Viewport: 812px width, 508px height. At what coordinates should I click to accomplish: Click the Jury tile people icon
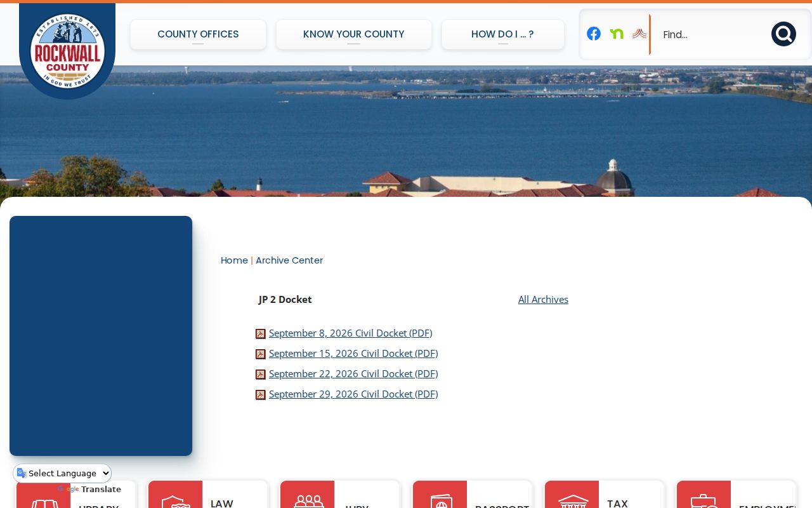[309, 500]
